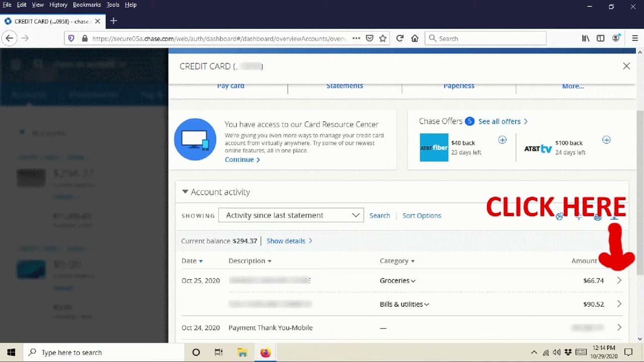
Task: Sort by the Date column header
Action: coord(192,261)
